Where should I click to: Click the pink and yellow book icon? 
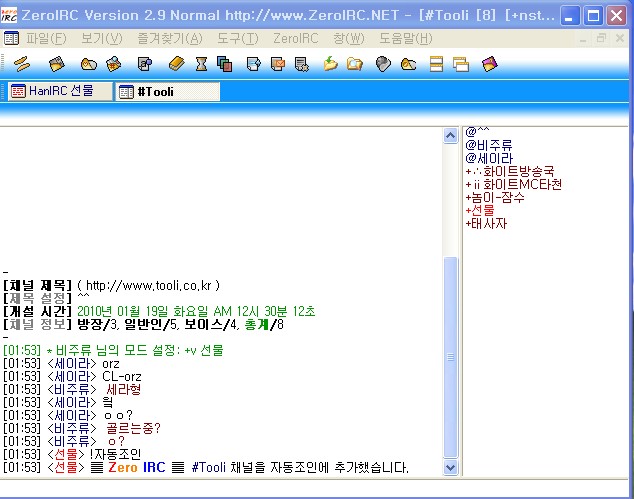(490, 64)
